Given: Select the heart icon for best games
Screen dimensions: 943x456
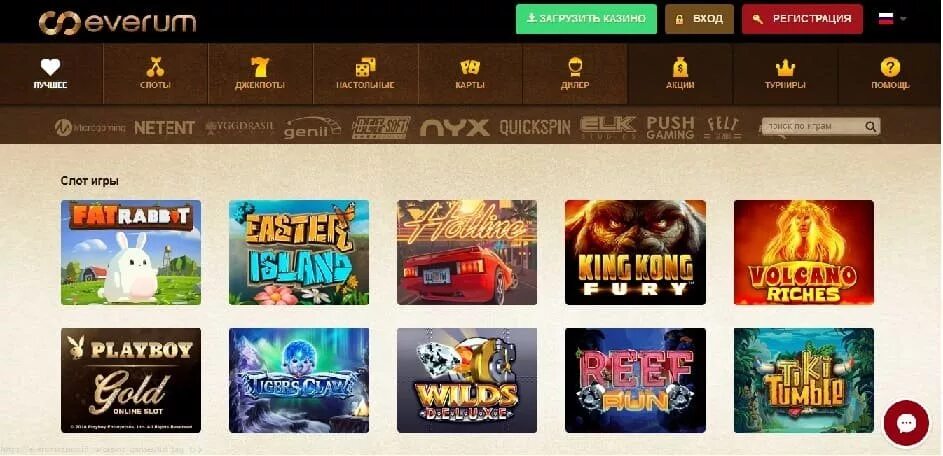Looking at the screenshot, I should 51,67.
